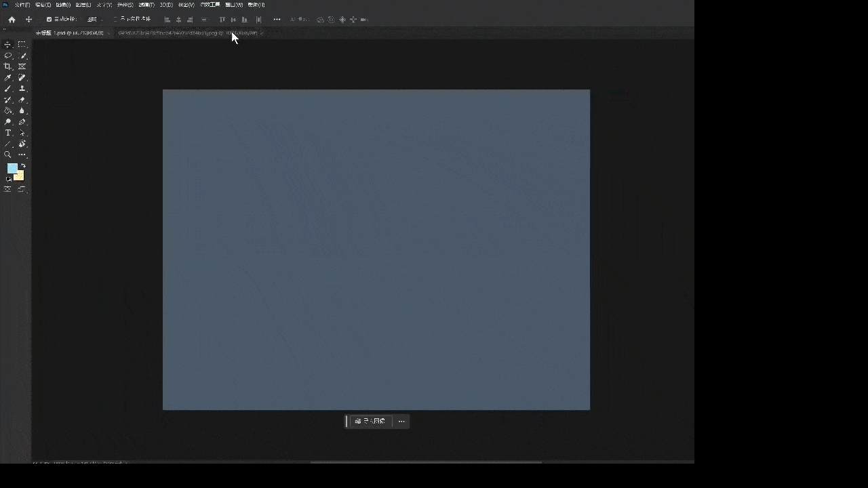Viewport: 868px width, 488px height.
Task: Align vertical centers in options bar
Action: click(233, 20)
